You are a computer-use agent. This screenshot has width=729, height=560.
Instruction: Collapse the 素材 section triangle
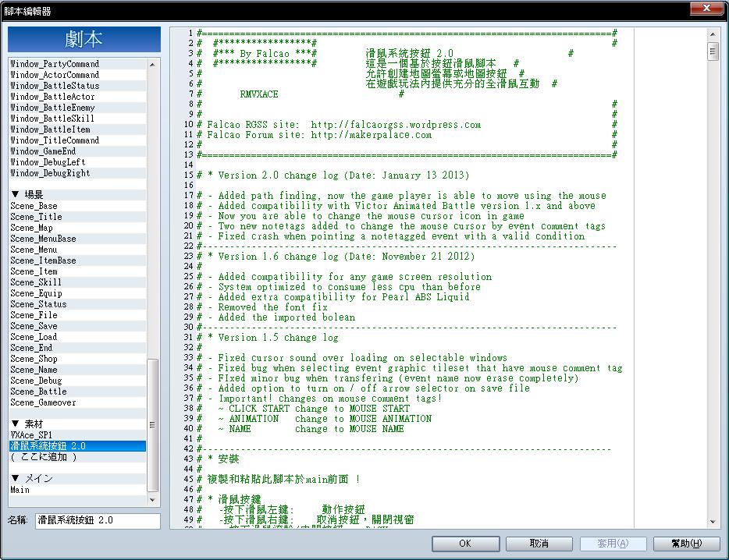tap(16, 424)
